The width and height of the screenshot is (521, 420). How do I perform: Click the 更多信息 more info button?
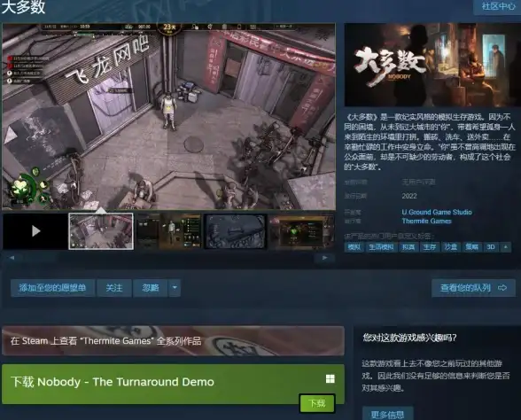388,415
